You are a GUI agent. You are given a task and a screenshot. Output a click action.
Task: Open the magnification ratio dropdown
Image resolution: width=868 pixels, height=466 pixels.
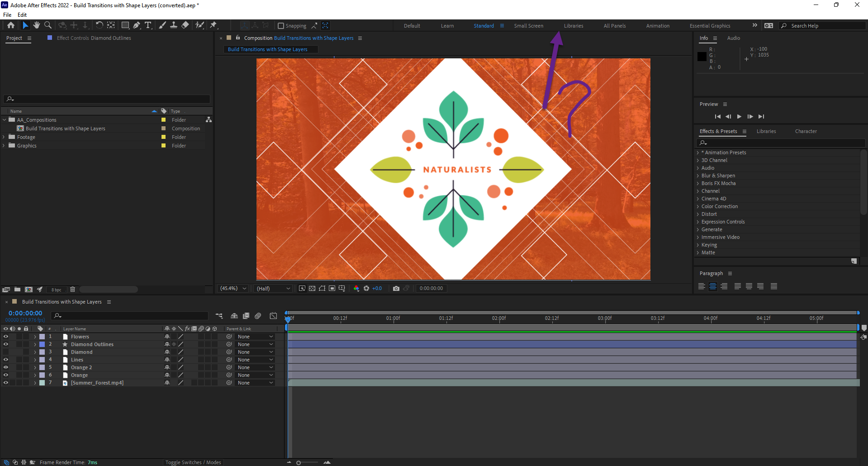tap(232, 288)
